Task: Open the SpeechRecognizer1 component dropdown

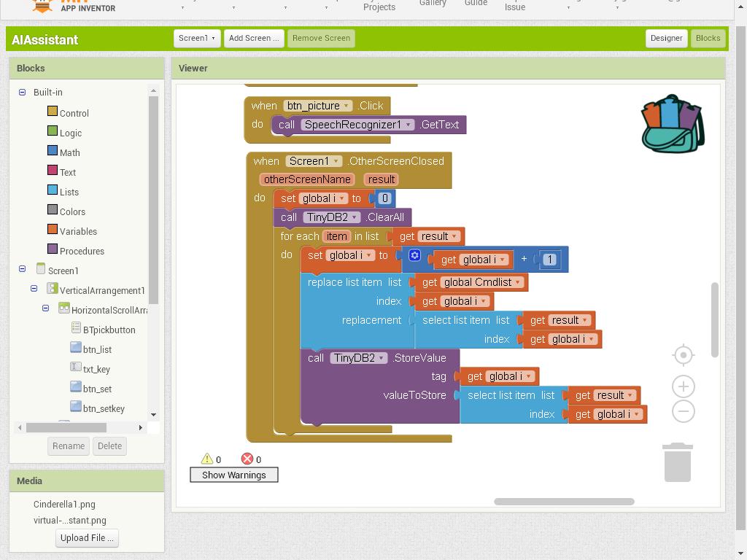Action: pyautogui.click(x=409, y=125)
